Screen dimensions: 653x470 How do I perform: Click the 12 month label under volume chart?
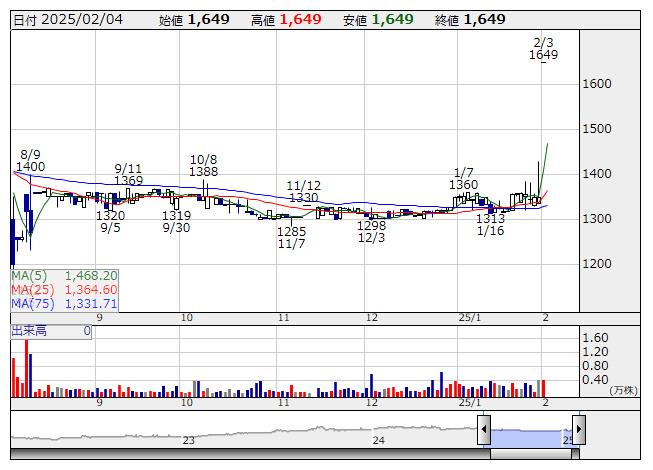[372, 403]
